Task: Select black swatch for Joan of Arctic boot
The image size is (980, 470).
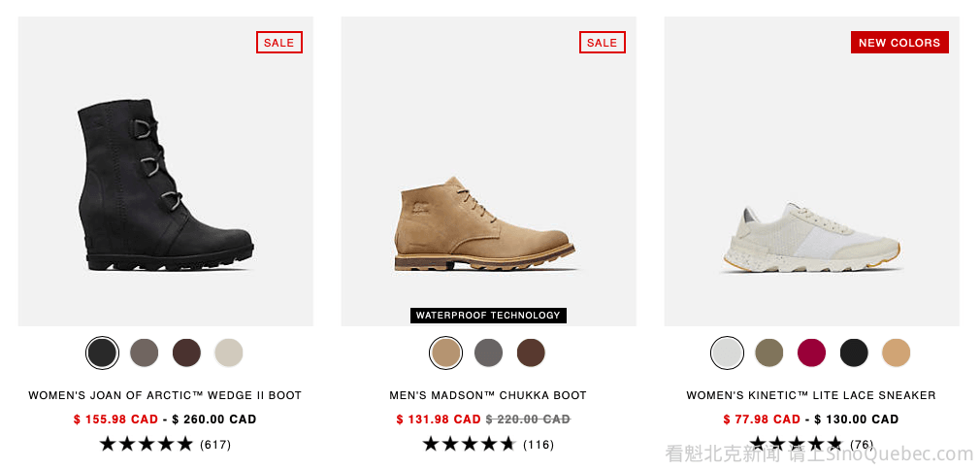Action: [x=102, y=352]
